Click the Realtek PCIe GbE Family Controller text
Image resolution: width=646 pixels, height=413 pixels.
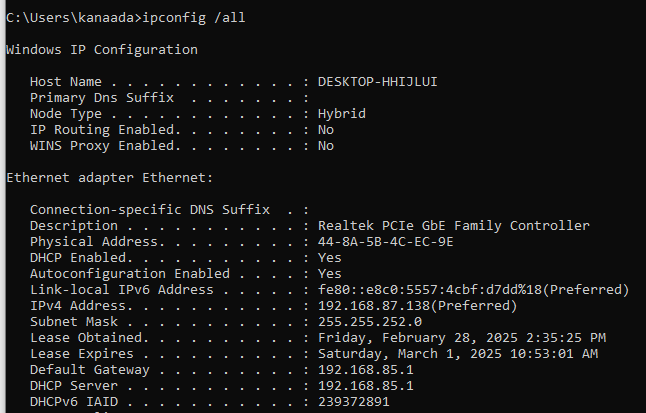coord(453,225)
